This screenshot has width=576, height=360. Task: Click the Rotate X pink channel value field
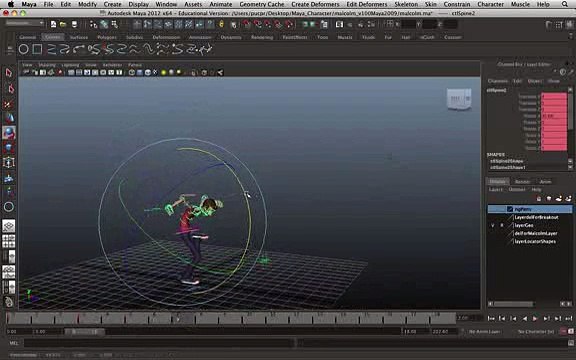tap(554, 116)
